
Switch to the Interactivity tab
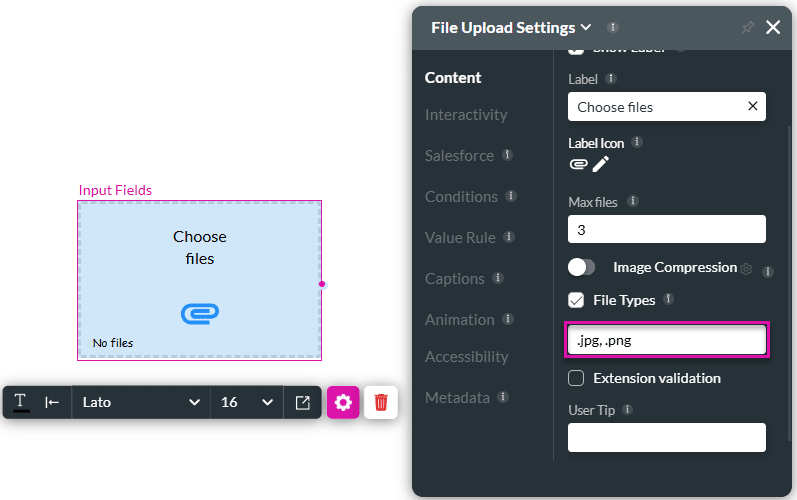click(x=466, y=115)
